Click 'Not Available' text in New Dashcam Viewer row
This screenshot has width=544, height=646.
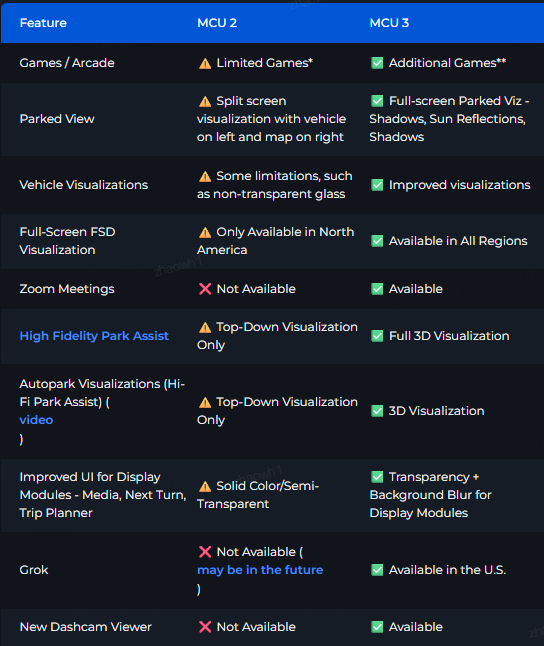pos(256,627)
